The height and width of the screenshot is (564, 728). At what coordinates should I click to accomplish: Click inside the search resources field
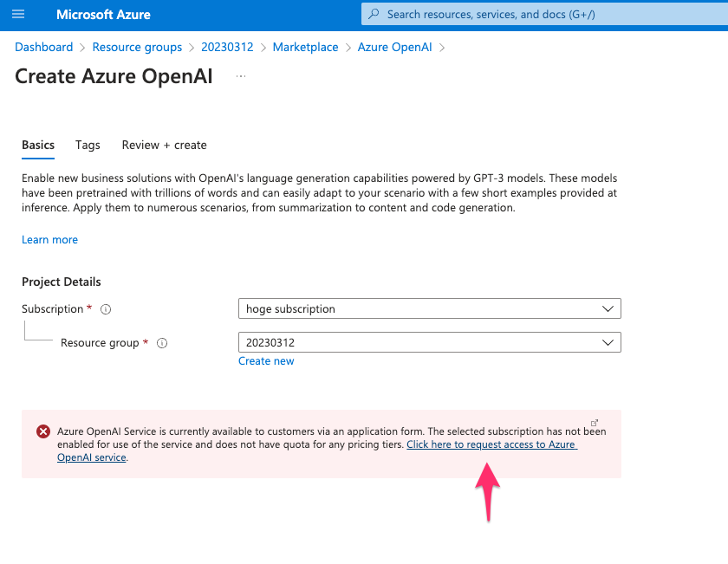tap(520, 14)
